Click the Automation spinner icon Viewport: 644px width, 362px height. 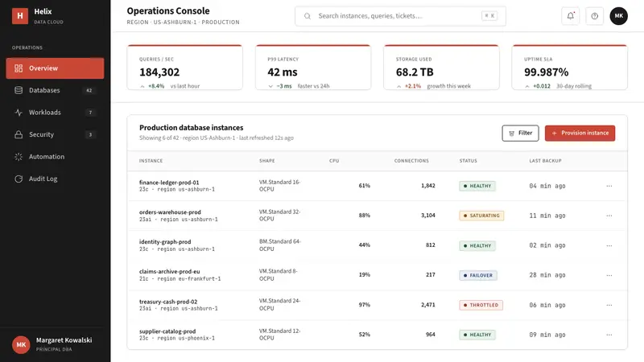pos(19,157)
